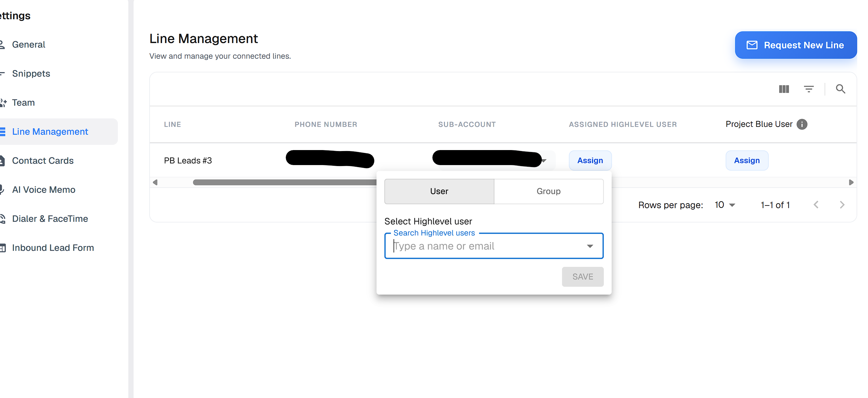This screenshot has width=868, height=398.
Task: Click the SUB-ACCOUNT column header
Action: click(467, 124)
